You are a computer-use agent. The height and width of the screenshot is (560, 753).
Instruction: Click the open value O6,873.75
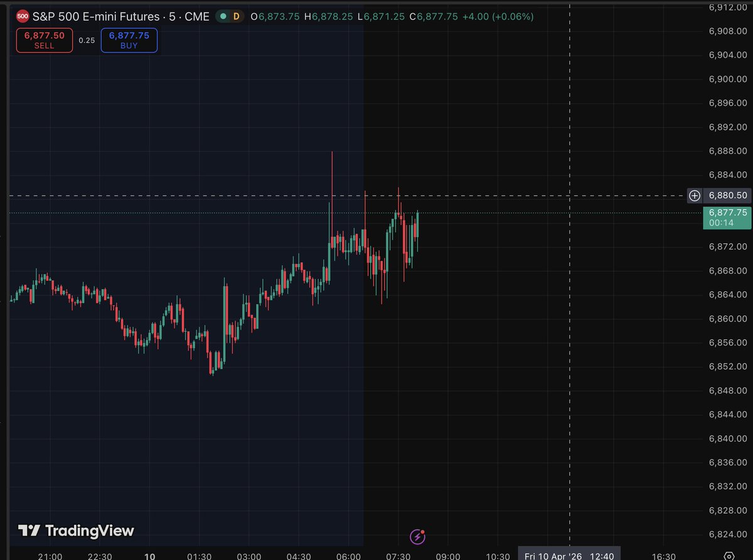275,16
